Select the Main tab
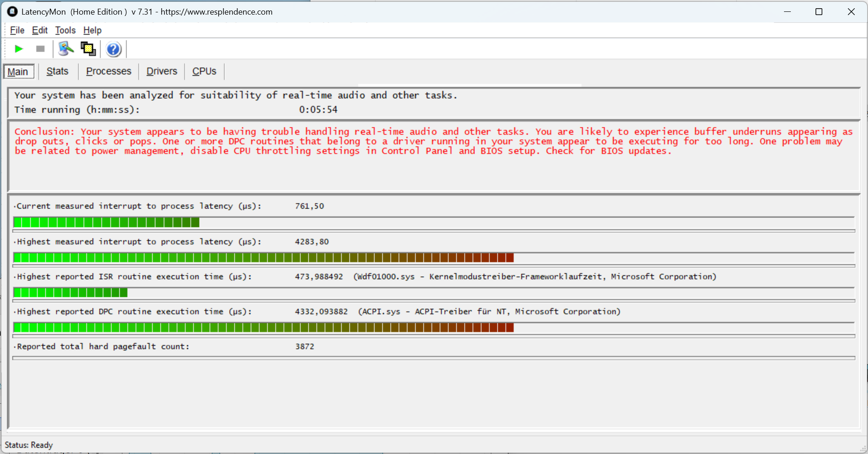 [x=18, y=72]
